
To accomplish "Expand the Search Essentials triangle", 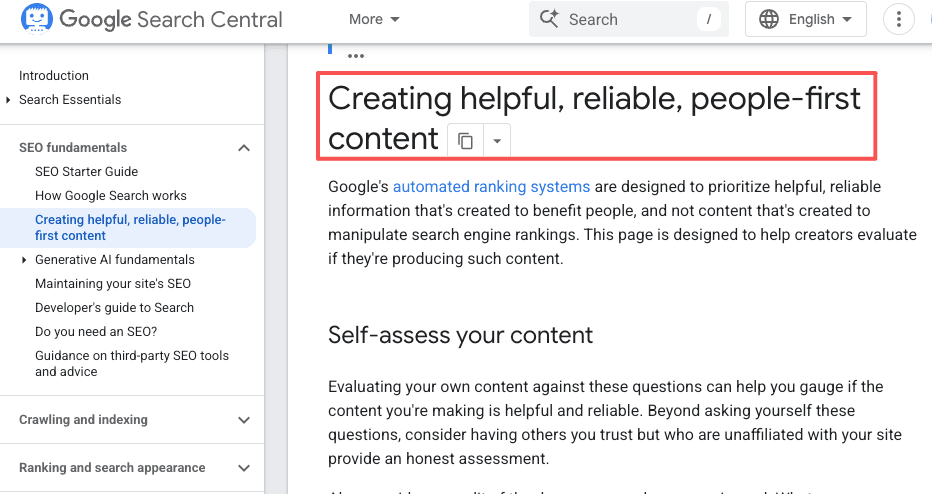I will [8, 100].
